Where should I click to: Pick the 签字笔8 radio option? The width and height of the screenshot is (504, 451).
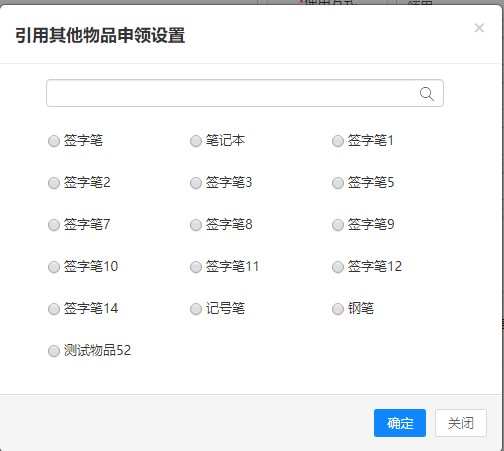pyautogui.click(x=196, y=225)
